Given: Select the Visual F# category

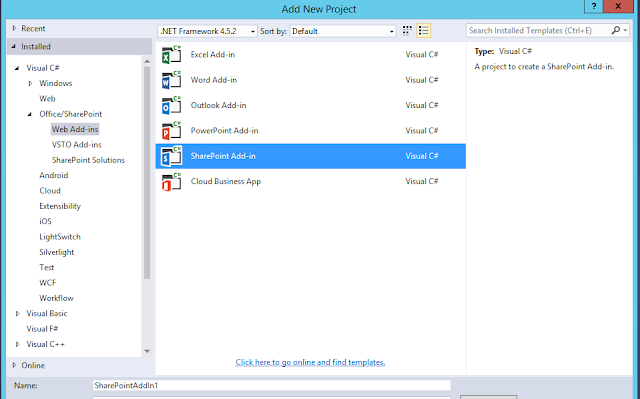Looking at the screenshot, I should [42, 329].
